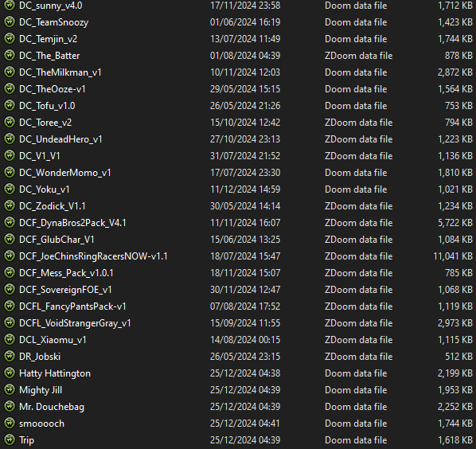Click the date 11/12/2024 14:59

click(x=245, y=189)
